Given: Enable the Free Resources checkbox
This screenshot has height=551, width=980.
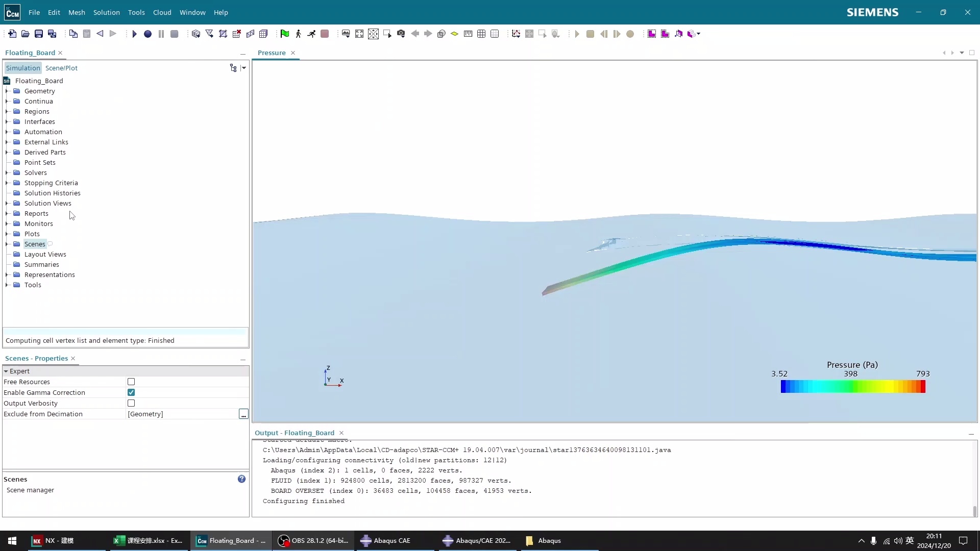Looking at the screenshot, I should (x=131, y=382).
